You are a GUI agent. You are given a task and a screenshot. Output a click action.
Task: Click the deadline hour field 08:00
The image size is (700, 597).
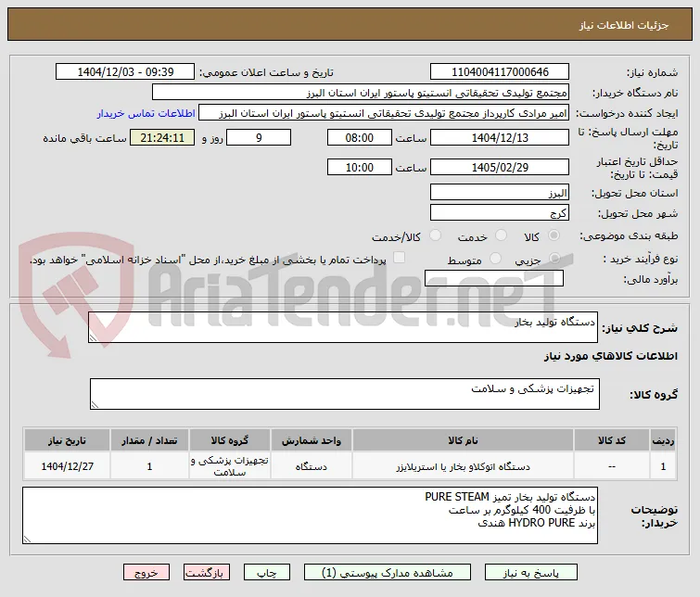pos(360,137)
